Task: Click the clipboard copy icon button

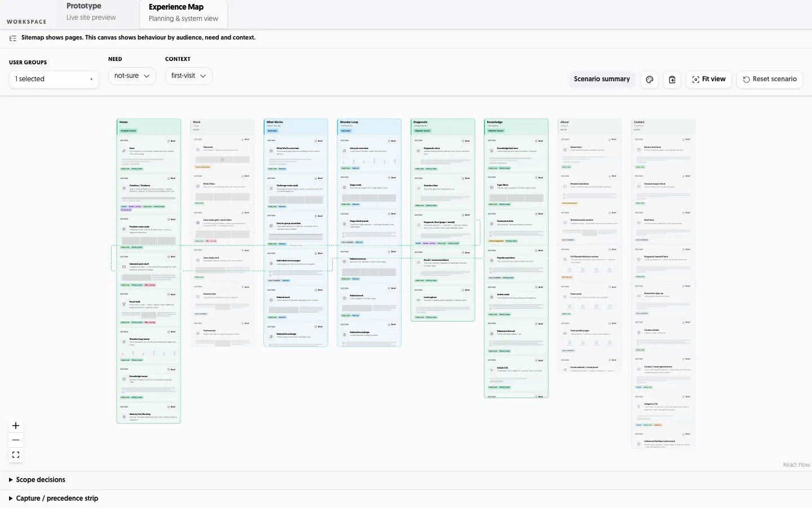Action: tap(672, 80)
